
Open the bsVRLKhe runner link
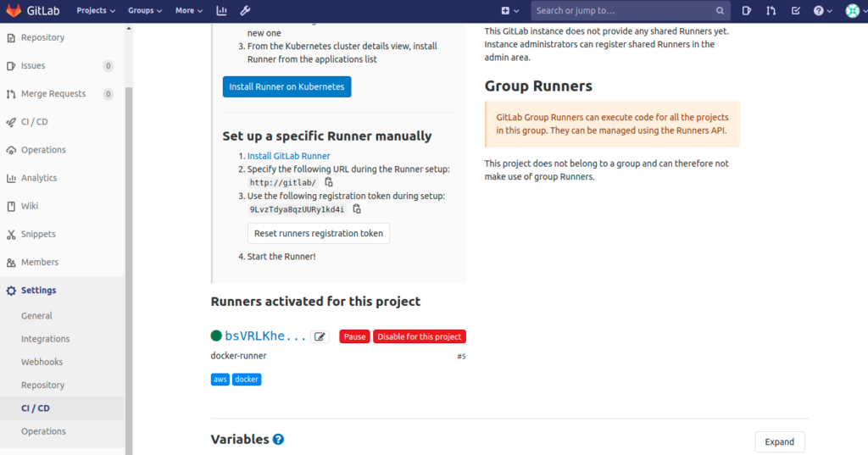pos(265,336)
